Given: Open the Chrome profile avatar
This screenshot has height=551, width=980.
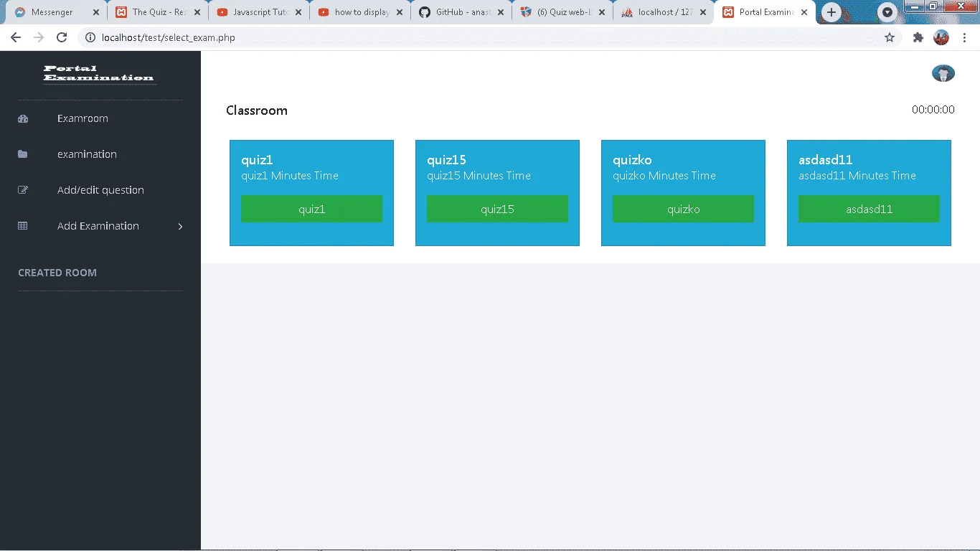Looking at the screenshot, I should (x=941, y=37).
